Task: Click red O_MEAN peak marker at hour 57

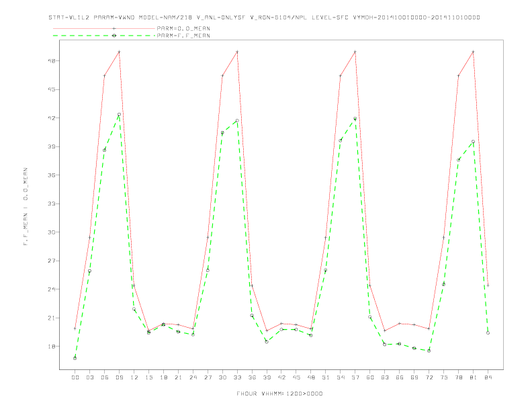Action: click(355, 52)
